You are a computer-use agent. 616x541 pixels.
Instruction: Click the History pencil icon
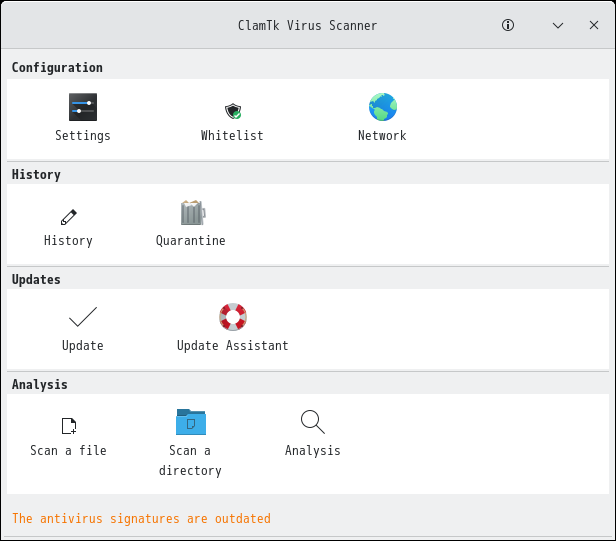(68, 216)
